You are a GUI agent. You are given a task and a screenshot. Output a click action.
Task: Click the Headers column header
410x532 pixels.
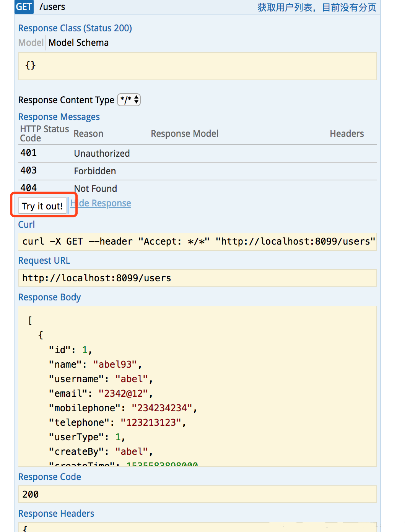pyautogui.click(x=347, y=133)
